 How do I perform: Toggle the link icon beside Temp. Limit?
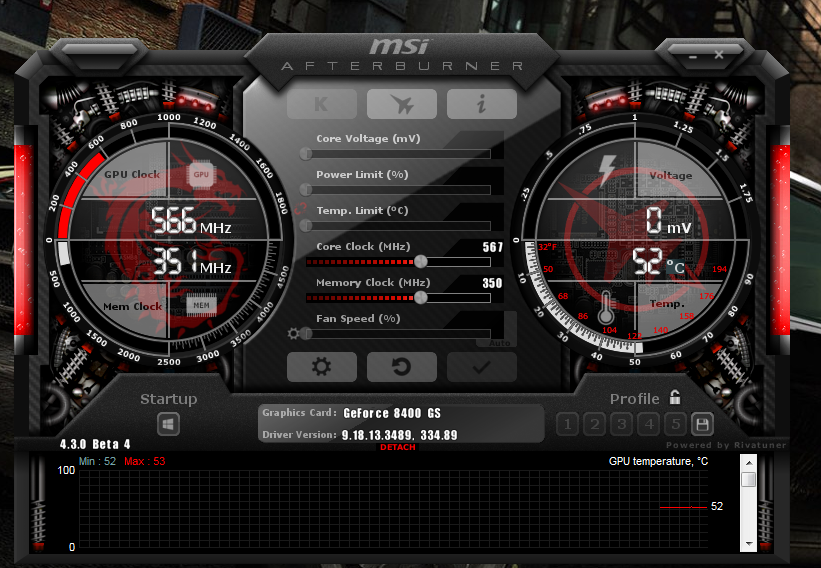(300, 209)
